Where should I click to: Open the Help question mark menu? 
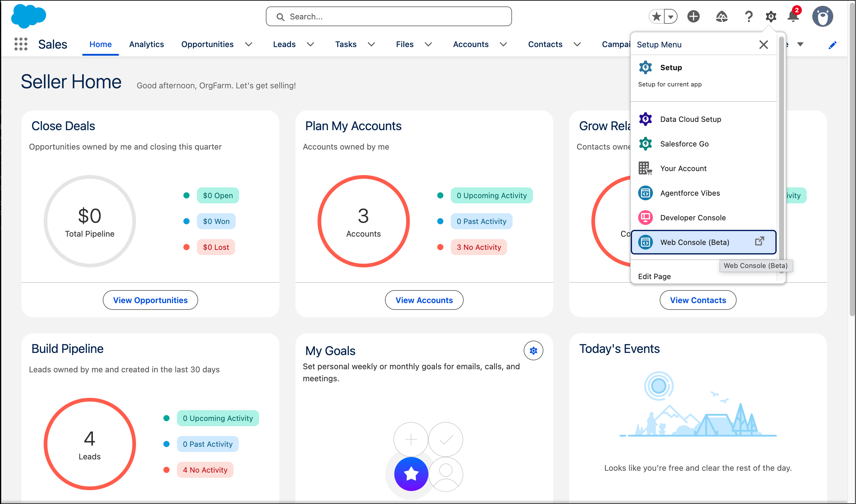tap(749, 16)
